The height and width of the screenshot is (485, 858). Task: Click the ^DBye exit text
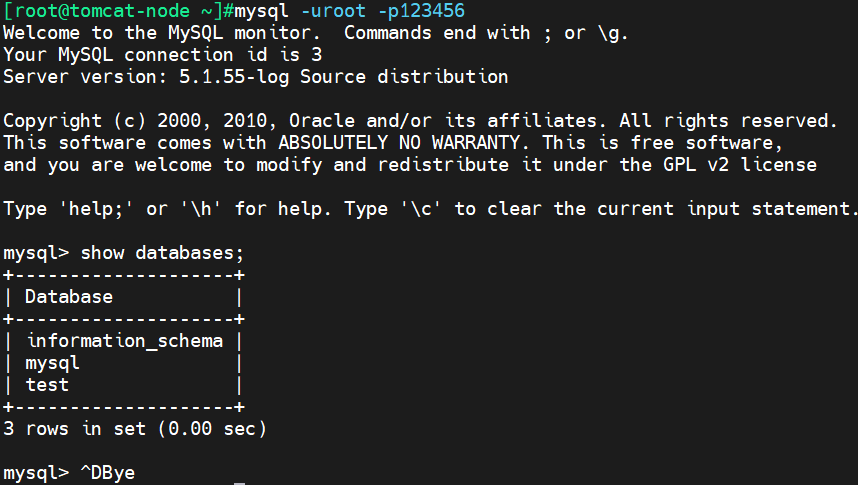107,472
